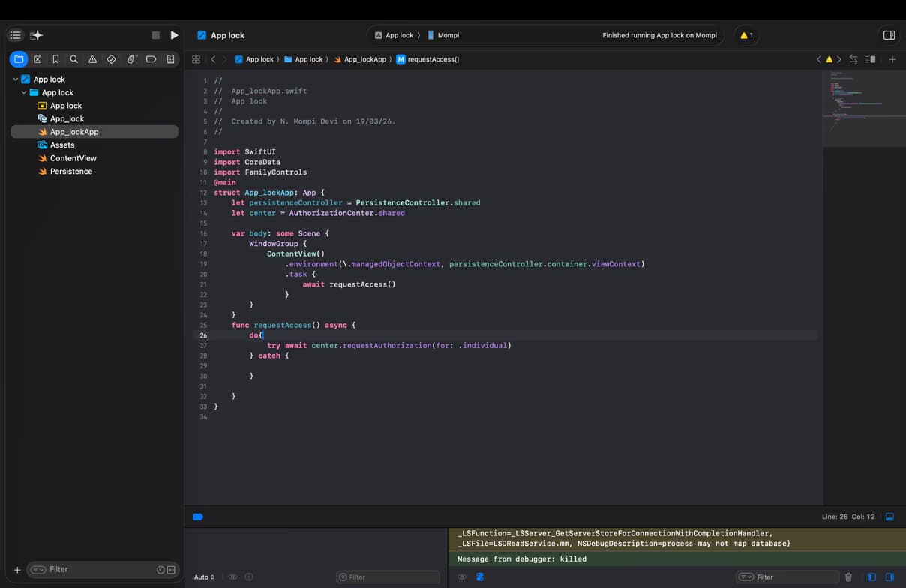Open the editor options menu
The height and width of the screenshot is (588, 906).
[871, 59]
